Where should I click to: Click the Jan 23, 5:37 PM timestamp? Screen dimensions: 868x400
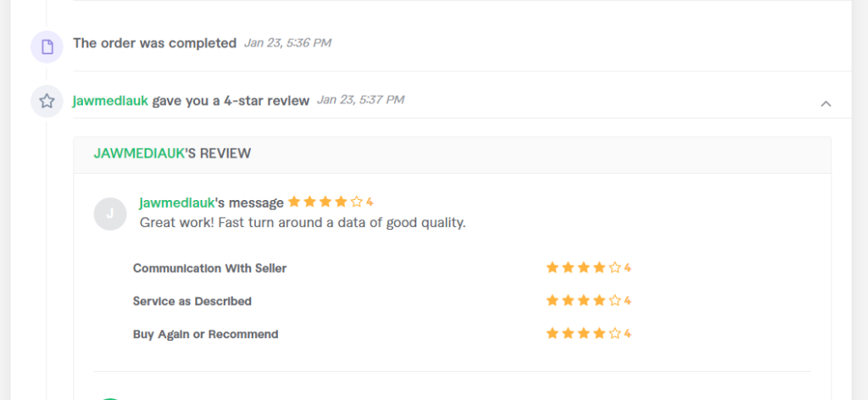point(360,100)
